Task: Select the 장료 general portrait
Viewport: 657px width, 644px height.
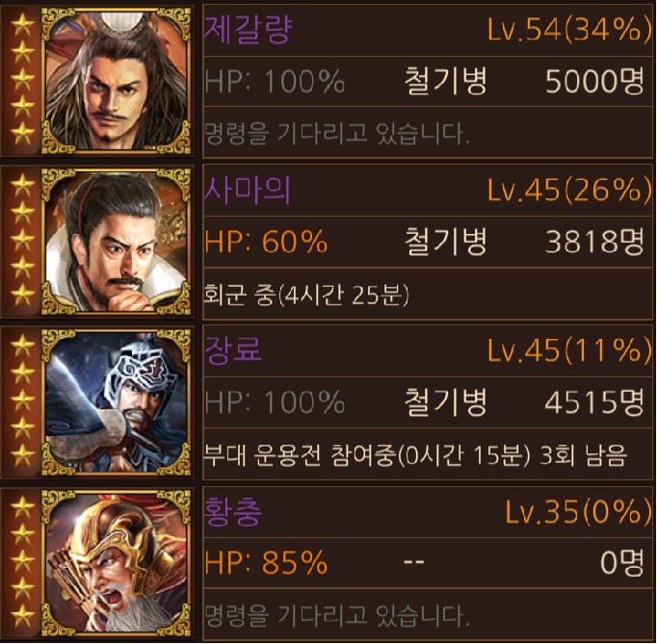Action: [116, 402]
